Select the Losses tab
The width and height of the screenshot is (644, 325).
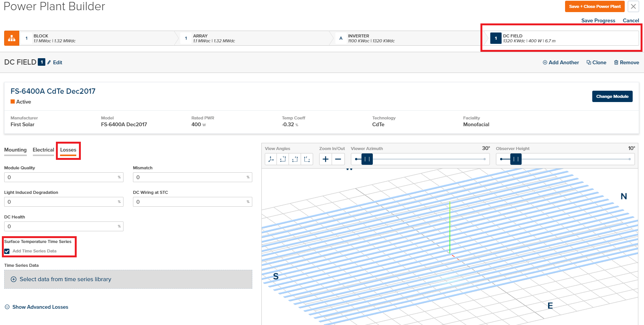[x=68, y=150]
